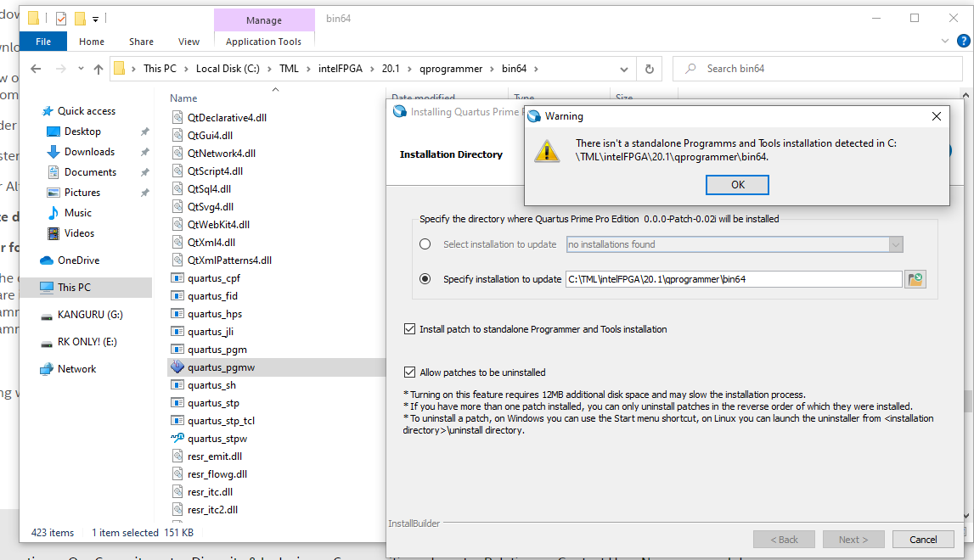Image resolution: width=974 pixels, height=560 pixels.
Task: Go back with Explorer back arrow
Action: [36, 69]
